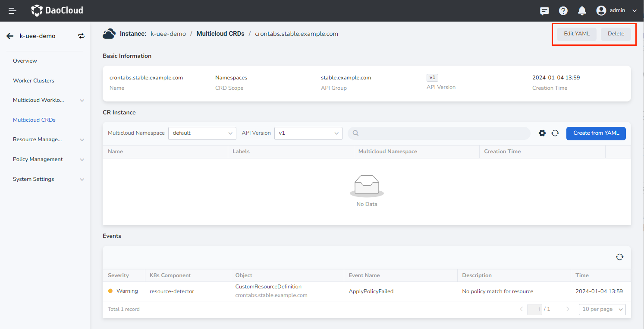Open CR Instance column settings gear

(x=542, y=133)
